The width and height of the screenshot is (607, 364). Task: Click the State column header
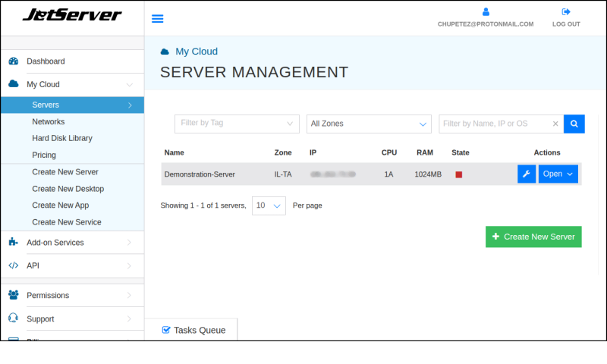461,152
